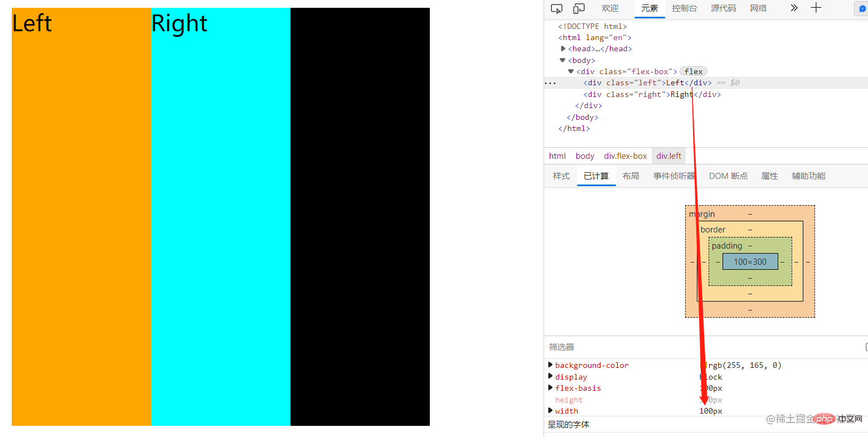Switch to the 欢迎 tab
The image size is (868, 437).
point(610,8)
